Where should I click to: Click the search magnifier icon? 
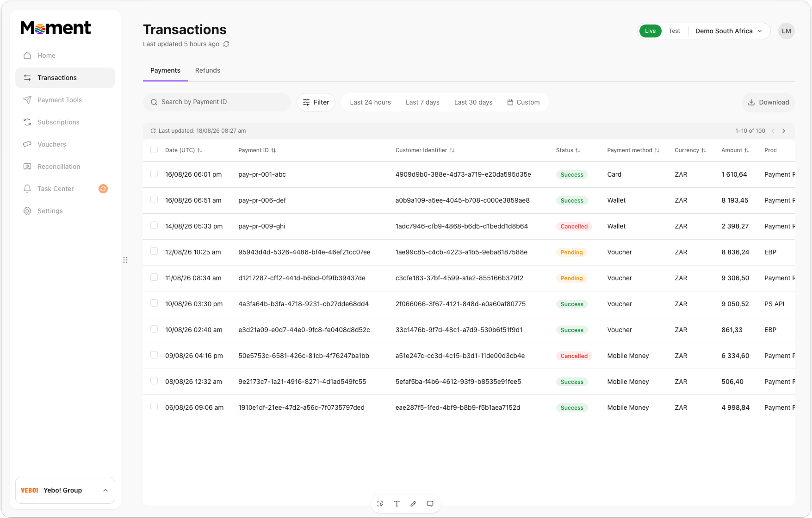[x=154, y=102]
